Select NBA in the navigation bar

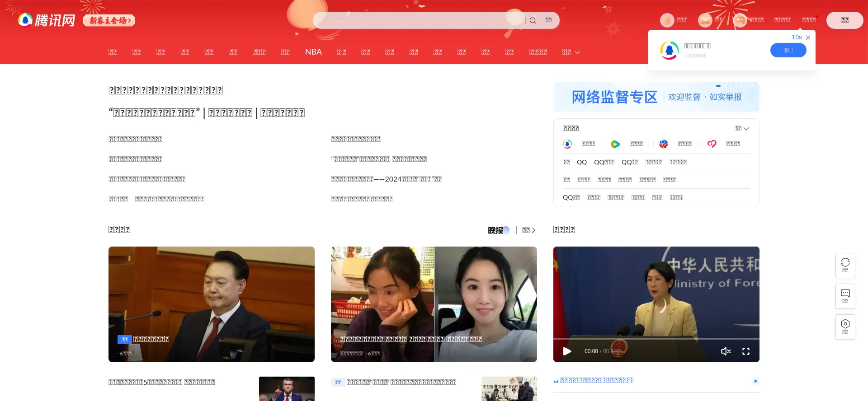pyautogui.click(x=313, y=52)
